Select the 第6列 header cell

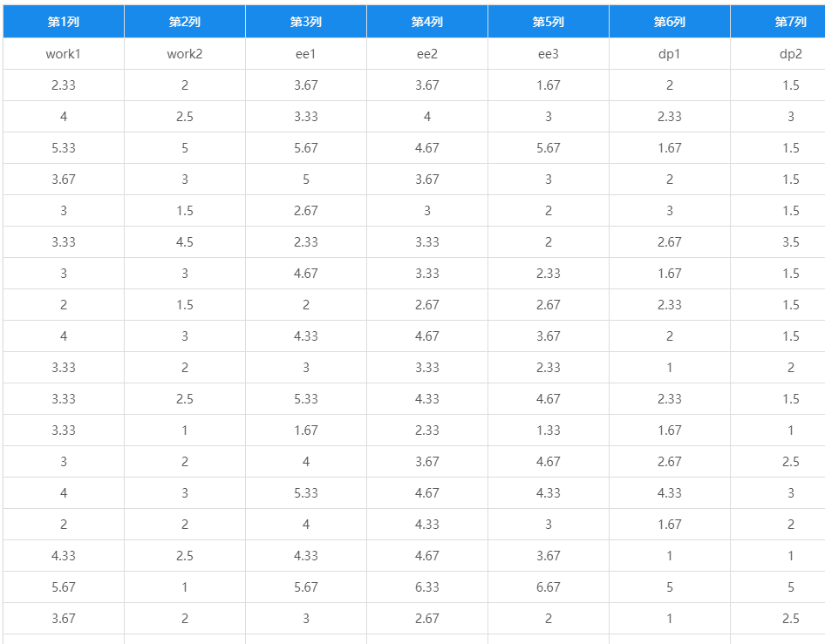[669, 22]
